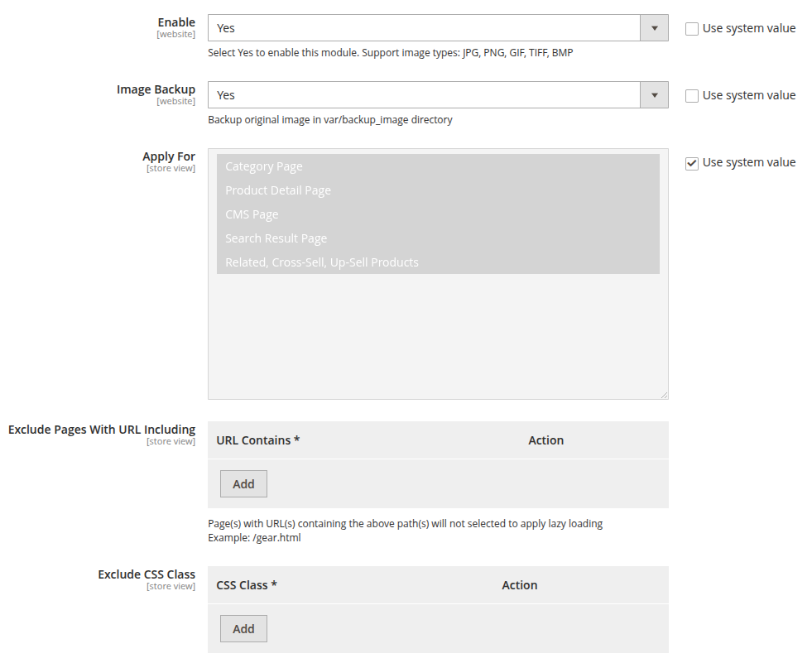Uncheck Use system value for Apply For

click(692, 163)
